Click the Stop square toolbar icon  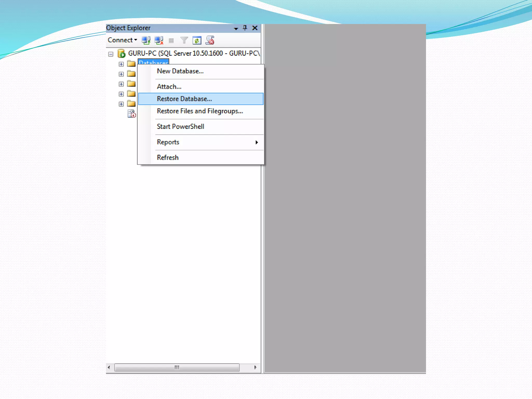click(x=171, y=41)
